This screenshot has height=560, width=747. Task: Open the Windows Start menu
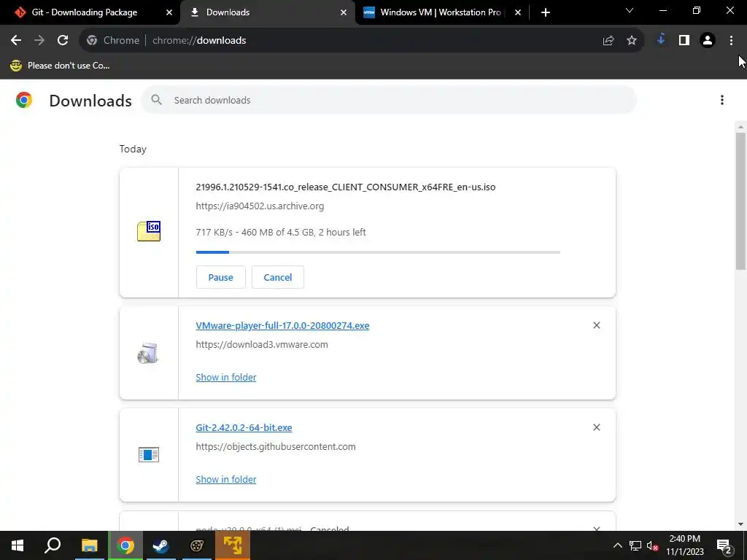pyautogui.click(x=18, y=545)
